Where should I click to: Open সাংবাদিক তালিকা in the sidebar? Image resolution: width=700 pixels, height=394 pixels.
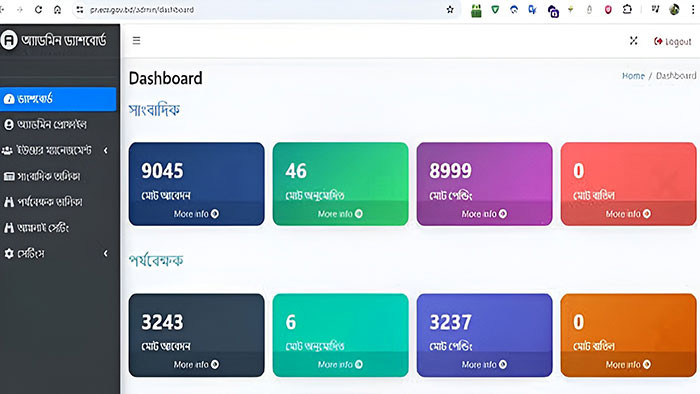coord(58,176)
